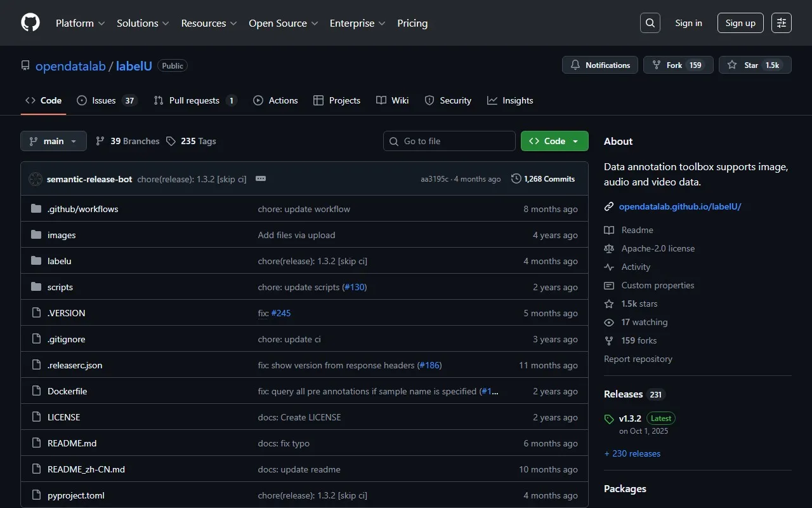812x508 pixels.
Task: Click the semantic-release-bot avatar icon
Action: coord(36,179)
